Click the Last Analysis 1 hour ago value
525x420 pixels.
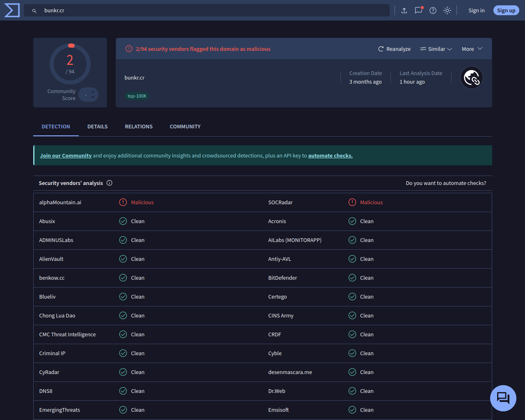point(412,82)
